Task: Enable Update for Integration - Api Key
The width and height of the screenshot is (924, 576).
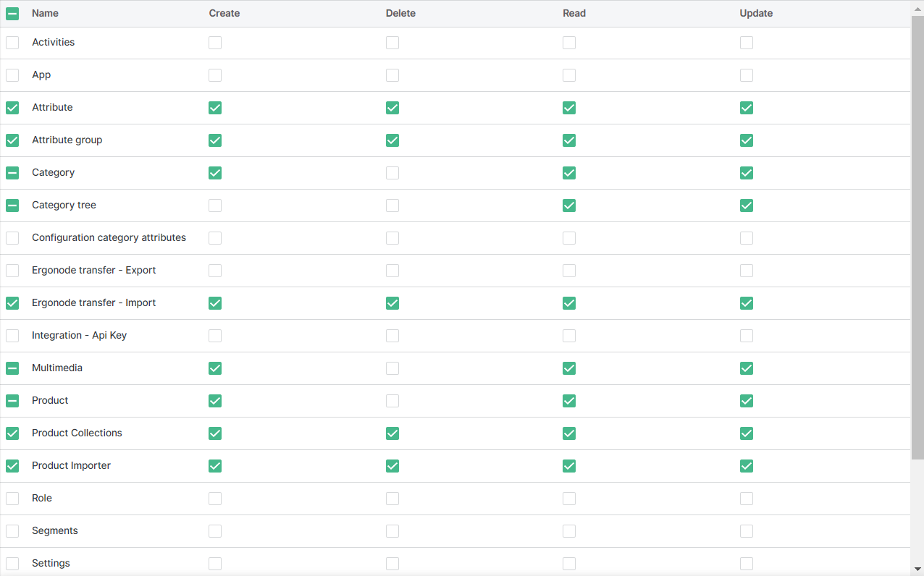Action: 747,336
